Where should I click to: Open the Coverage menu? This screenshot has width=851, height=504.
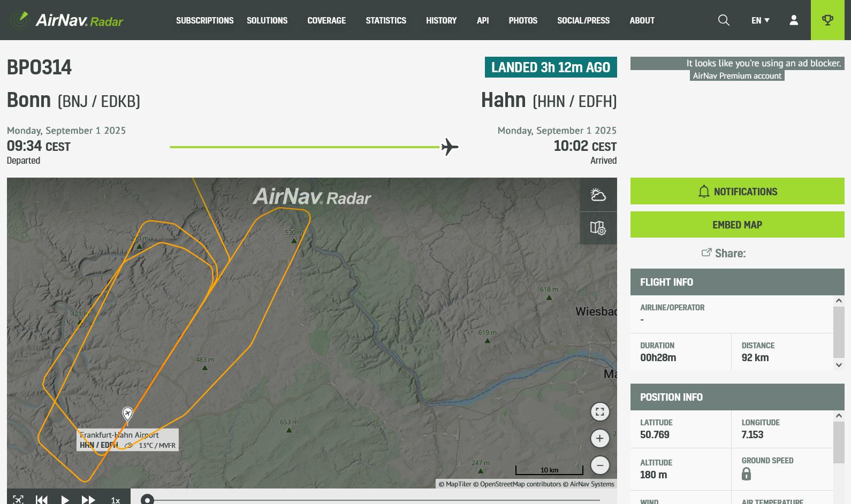click(x=326, y=20)
